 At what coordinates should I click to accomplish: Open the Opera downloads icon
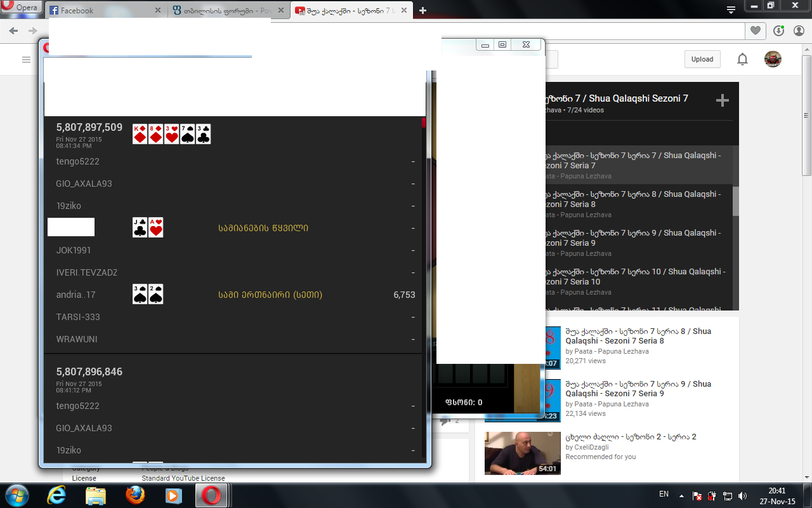point(779,30)
